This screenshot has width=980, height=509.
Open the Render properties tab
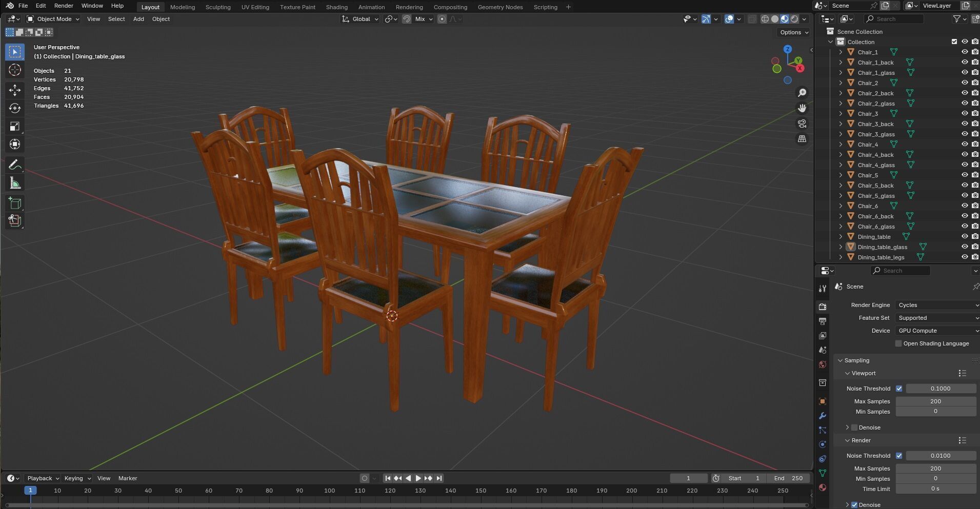tap(823, 307)
